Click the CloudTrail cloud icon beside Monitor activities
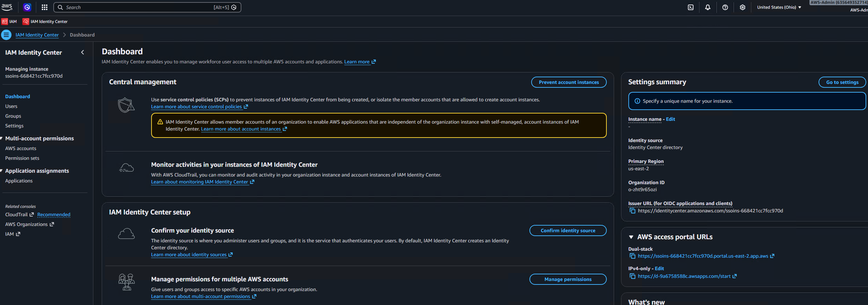868x305 pixels. [126, 168]
